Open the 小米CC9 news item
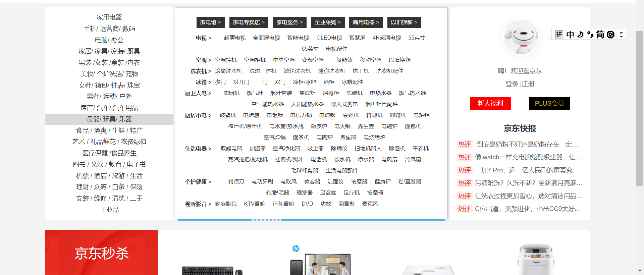The width and height of the screenshot is (644, 275). click(528, 209)
